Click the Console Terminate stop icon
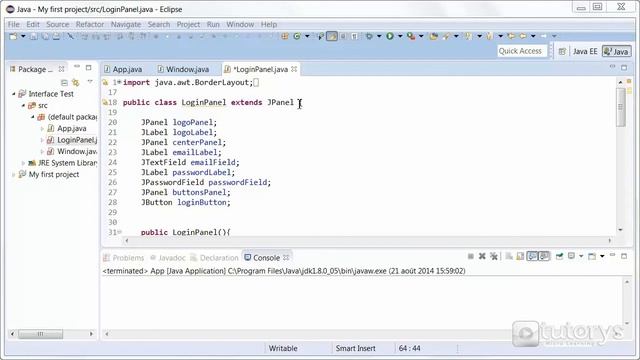The image size is (640, 360). pos(471,256)
